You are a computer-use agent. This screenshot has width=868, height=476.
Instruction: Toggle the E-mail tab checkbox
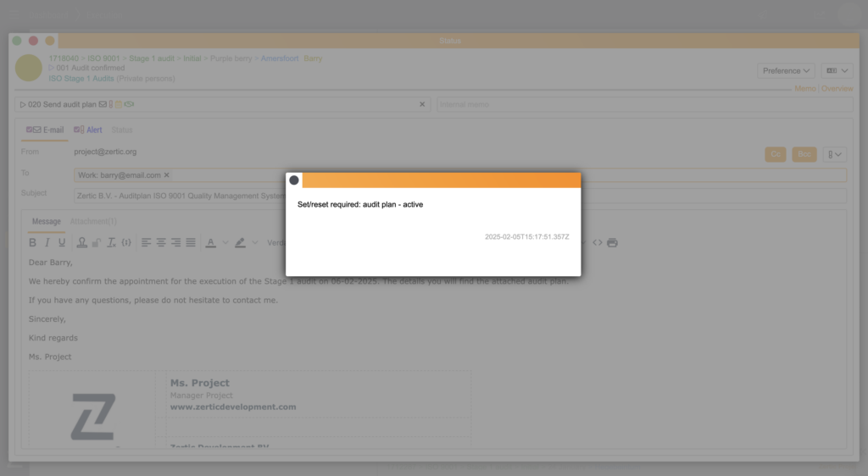click(30, 130)
